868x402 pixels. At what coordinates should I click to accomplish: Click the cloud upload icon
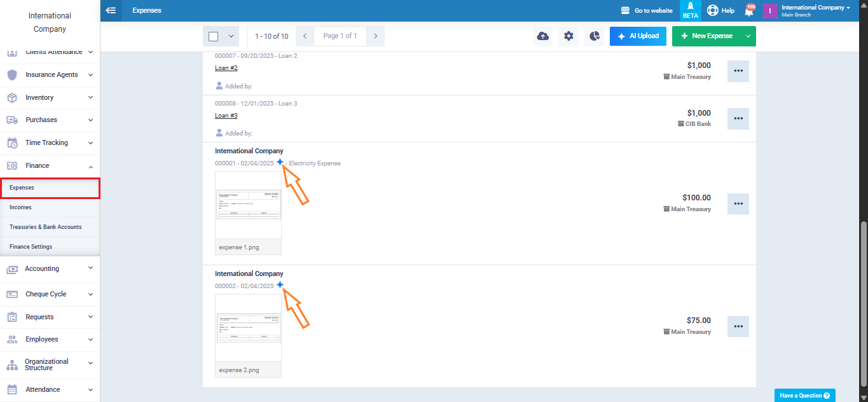click(542, 36)
